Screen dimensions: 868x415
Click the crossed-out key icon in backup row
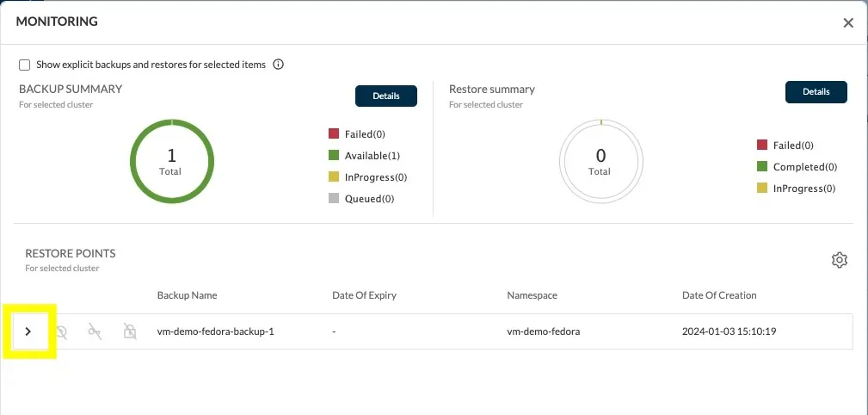(95, 331)
